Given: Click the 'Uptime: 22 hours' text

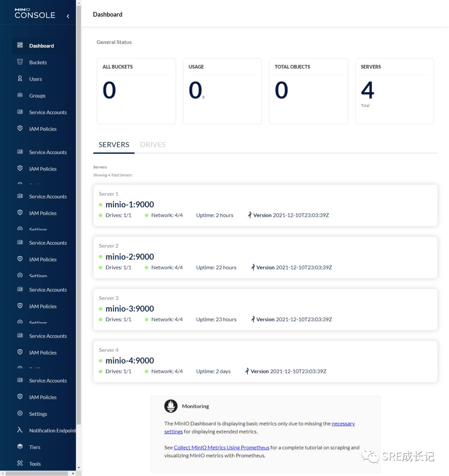Looking at the screenshot, I should (216, 267).
